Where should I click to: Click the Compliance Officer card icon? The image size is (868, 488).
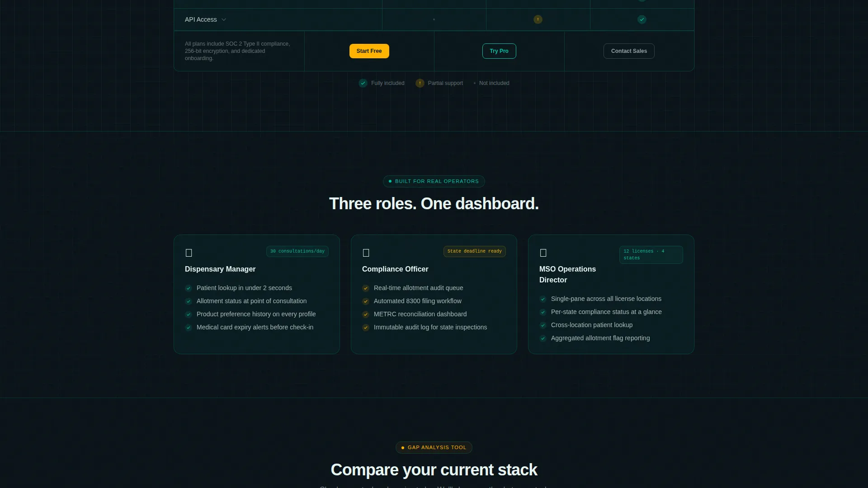[x=366, y=253]
